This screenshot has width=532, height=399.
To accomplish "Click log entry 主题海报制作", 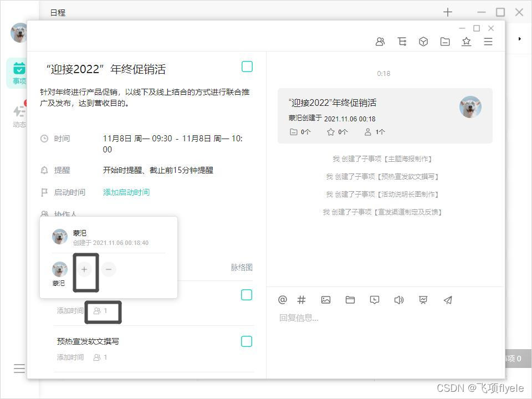I will (382, 159).
